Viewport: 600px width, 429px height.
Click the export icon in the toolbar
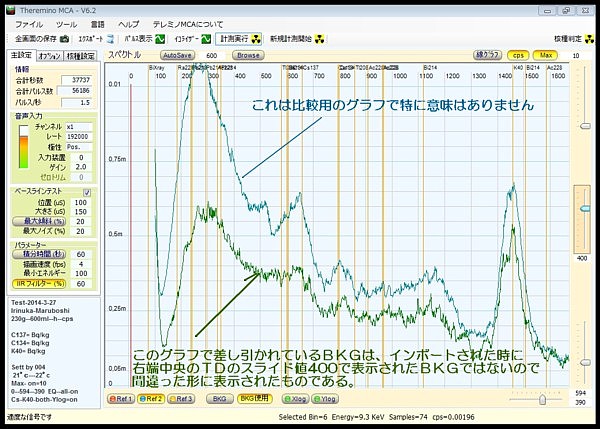coord(110,39)
